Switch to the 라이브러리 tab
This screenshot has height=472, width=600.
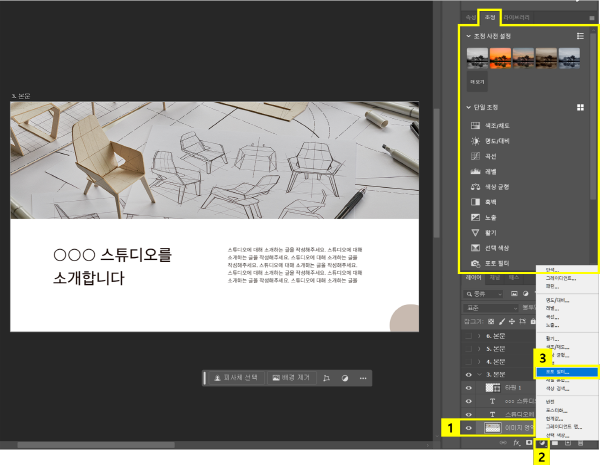tap(517, 18)
